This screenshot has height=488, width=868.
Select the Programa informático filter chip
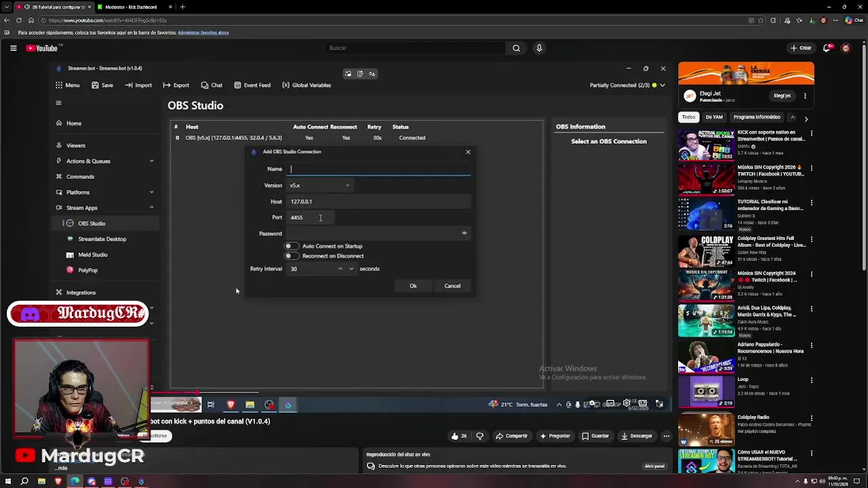[757, 117]
